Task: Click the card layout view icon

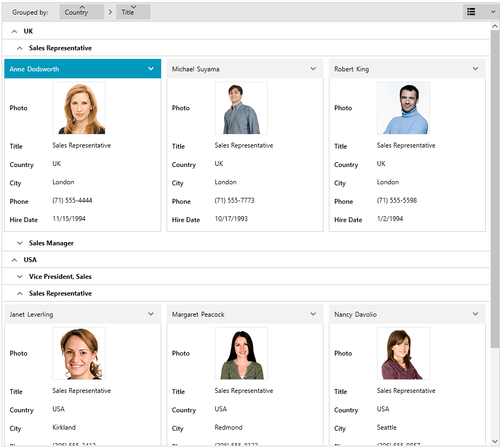Action: [471, 12]
